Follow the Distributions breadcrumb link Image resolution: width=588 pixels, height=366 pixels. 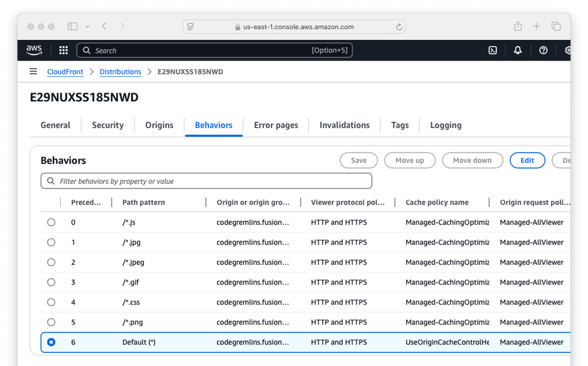[x=120, y=72]
